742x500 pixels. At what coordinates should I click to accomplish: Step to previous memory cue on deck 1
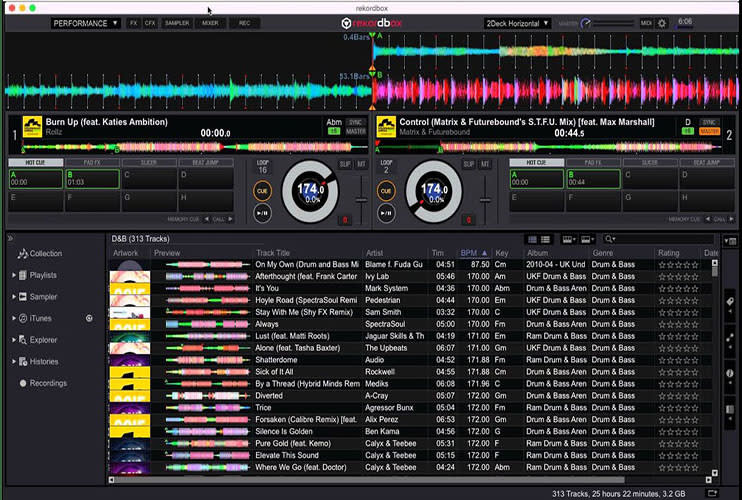click(x=207, y=219)
